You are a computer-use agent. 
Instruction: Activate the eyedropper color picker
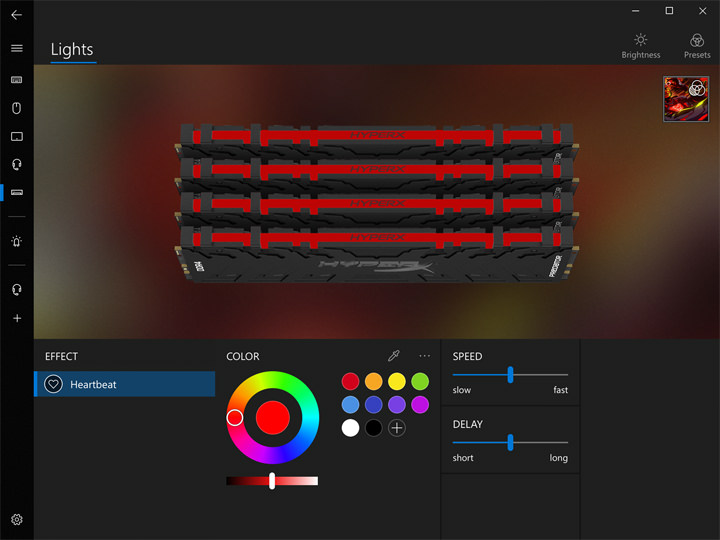pyautogui.click(x=394, y=356)
